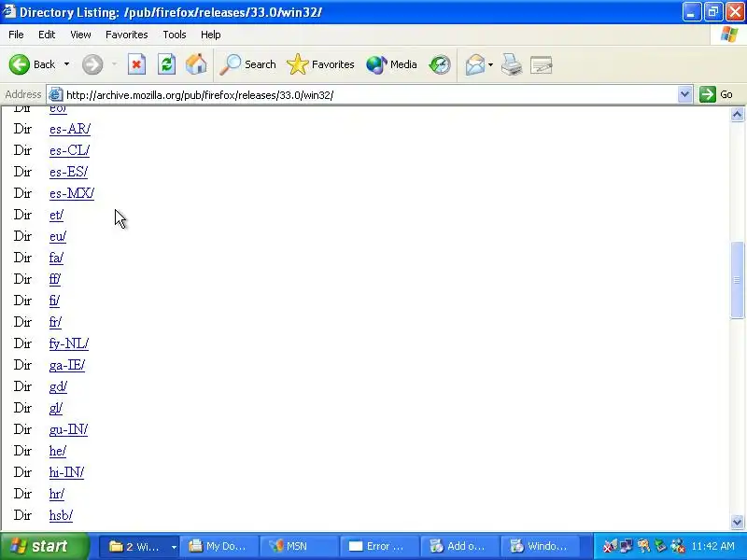Open the Edit menu

pos(47,35)
